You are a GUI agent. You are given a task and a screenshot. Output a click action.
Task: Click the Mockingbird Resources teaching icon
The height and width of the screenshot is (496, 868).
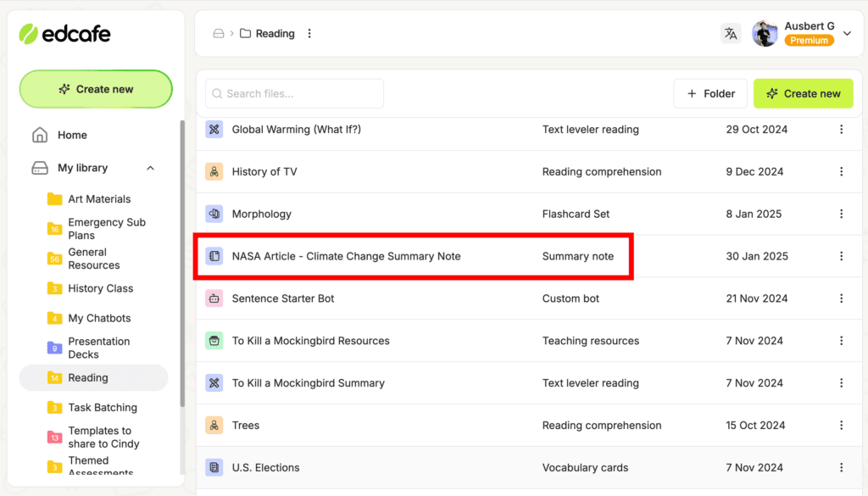[214, 341]
